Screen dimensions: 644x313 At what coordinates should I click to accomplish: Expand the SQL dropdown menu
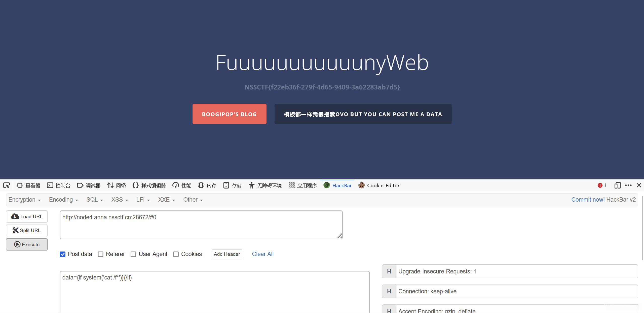click(95, 200)
